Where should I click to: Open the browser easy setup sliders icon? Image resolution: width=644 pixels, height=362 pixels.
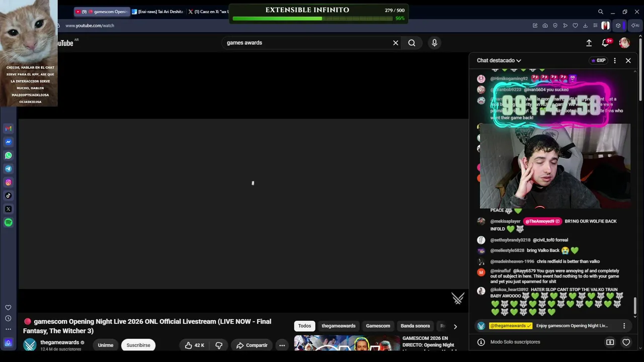coord(595,26)
